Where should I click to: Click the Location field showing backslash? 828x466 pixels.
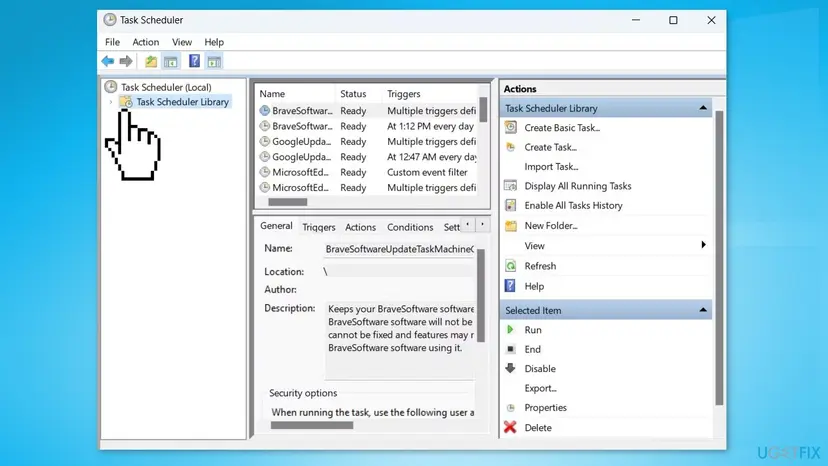pos(398,271)
